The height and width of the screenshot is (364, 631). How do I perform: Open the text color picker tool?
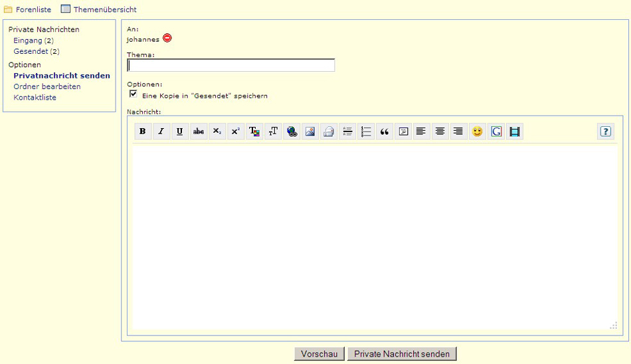coord(254,132)
